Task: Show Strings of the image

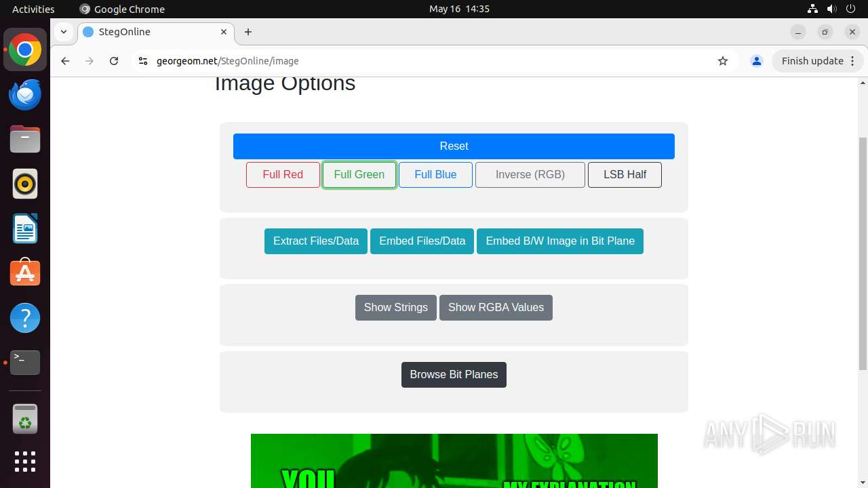Action: (x=396, y=308)
